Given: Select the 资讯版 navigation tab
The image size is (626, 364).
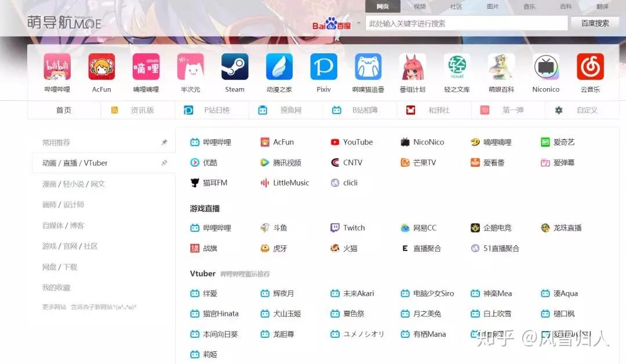Looking at the screenshot, I should (138, 110).
